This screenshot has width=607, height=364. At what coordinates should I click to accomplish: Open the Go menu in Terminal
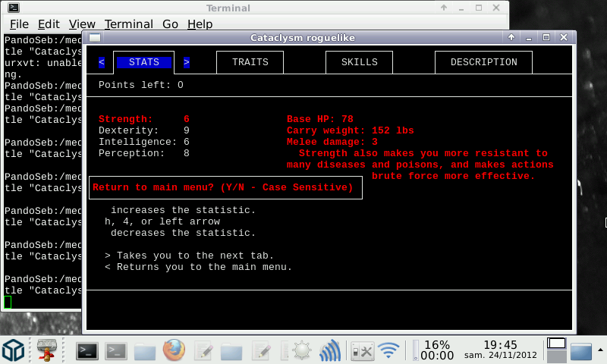(x=170, y=24)
